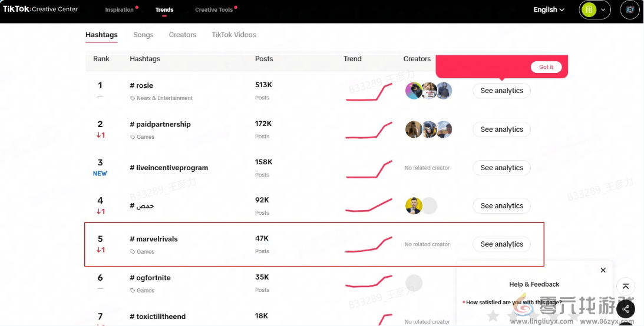This screenshot has height=326, width=644.
Task: Close the Help & Feedback panel
Action: (x=603, y=270)
